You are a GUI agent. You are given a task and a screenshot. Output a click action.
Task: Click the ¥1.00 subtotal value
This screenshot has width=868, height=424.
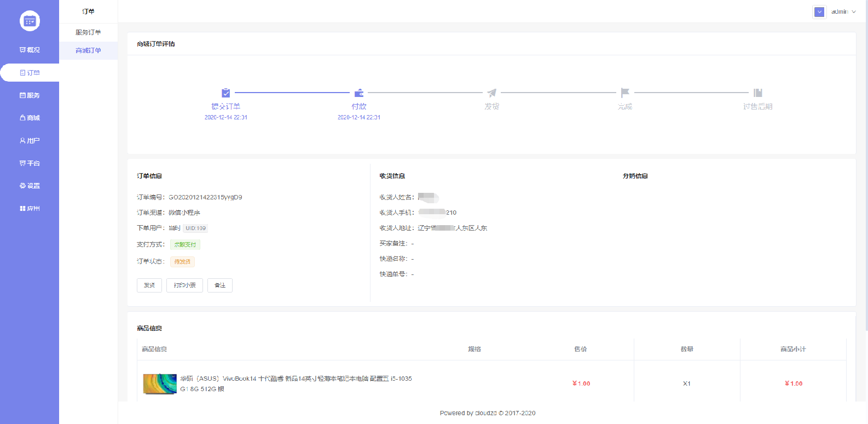coord(794,383)
